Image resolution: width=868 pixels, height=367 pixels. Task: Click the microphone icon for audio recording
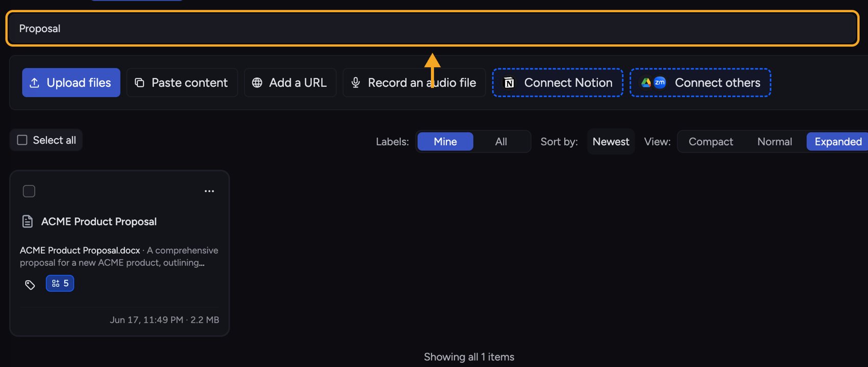point(356,82)
